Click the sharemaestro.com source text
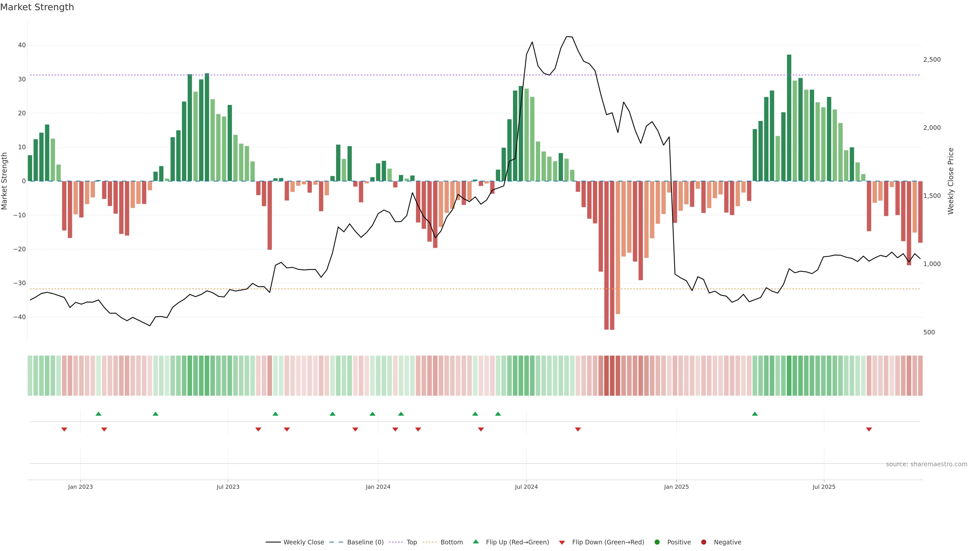980x551 pixels. pyautogui.click(x=926, y=464)
